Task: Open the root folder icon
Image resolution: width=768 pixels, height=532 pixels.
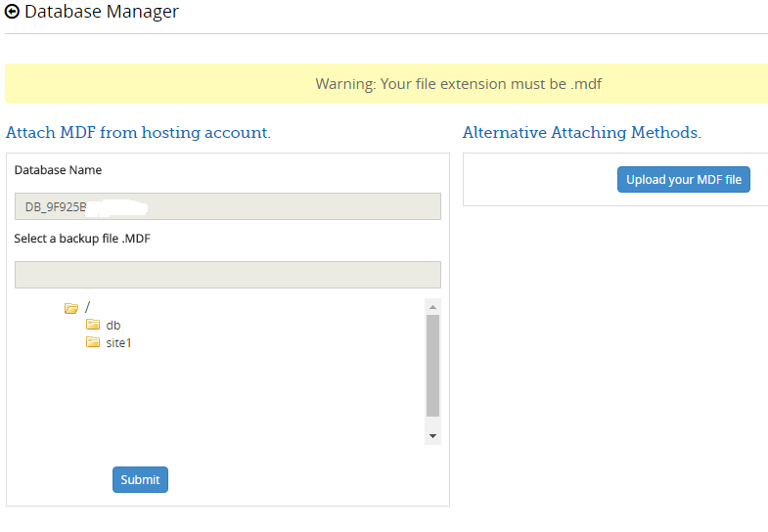Action: pyautogui.click(x=71, y=308)
